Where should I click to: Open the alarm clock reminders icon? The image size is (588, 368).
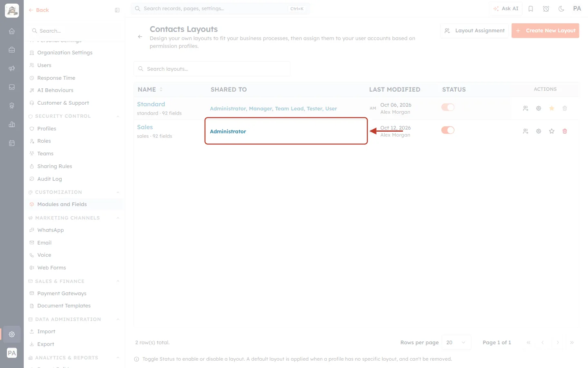click(x=546, y=9)
